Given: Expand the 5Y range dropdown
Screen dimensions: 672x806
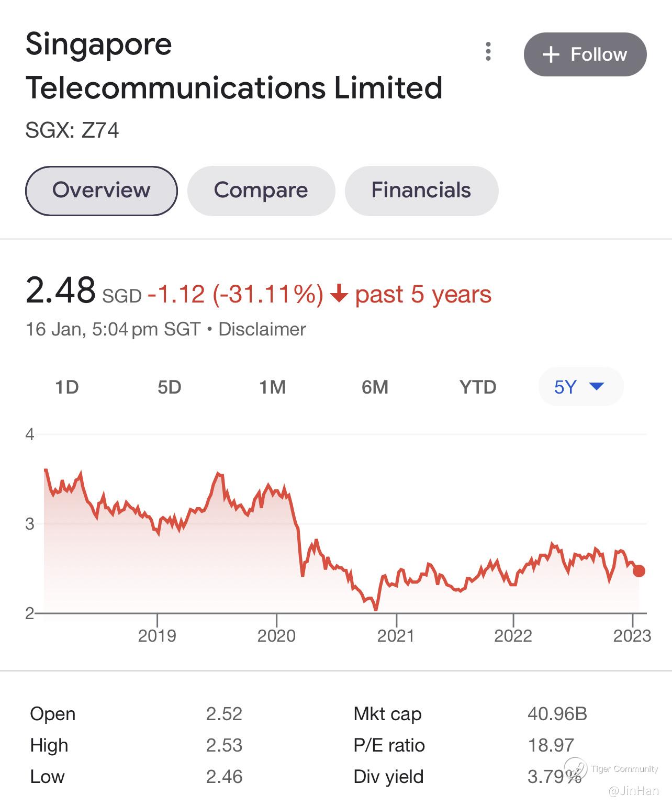Looking at the screenshot, I should (x=580, y=387).
